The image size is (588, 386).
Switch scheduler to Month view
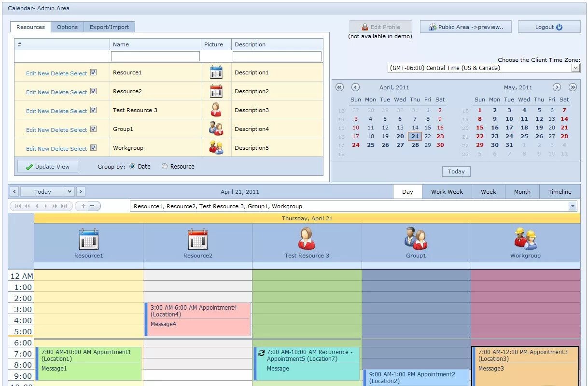click(522, 192)
